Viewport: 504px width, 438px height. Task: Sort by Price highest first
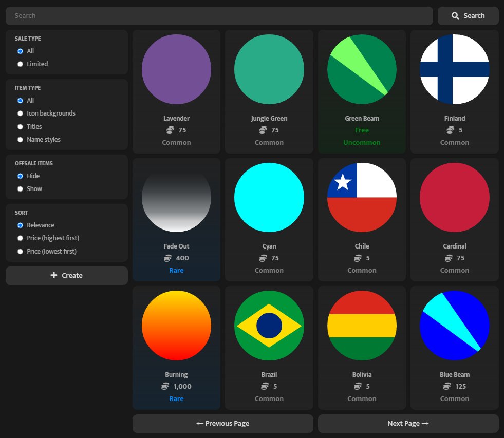pyautogui.click(x=20, y=238)
